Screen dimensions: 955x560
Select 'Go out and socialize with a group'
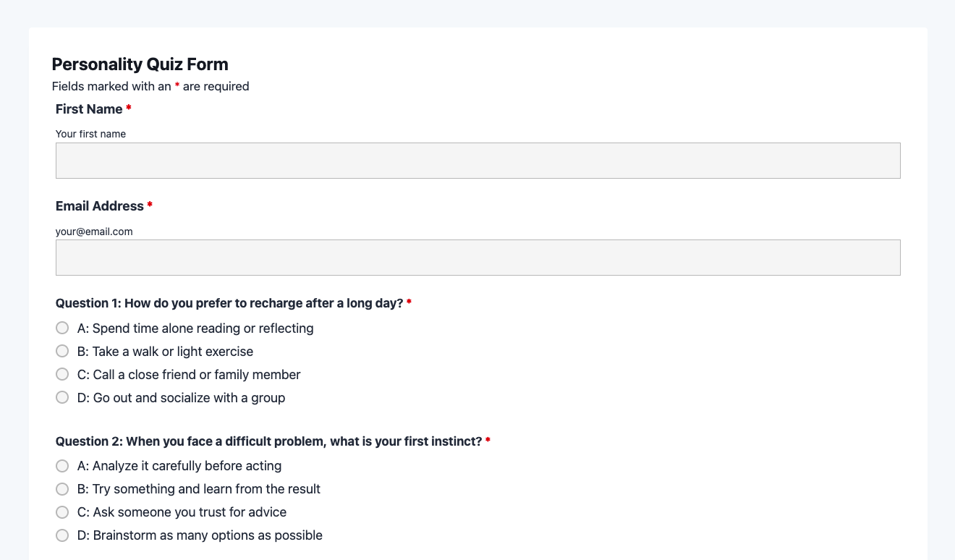coord(62,398)
